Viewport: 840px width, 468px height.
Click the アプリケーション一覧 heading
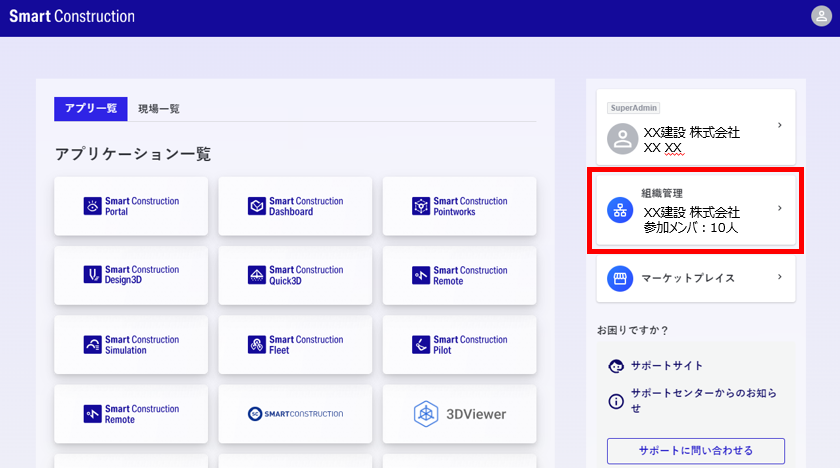coord(133,154)
